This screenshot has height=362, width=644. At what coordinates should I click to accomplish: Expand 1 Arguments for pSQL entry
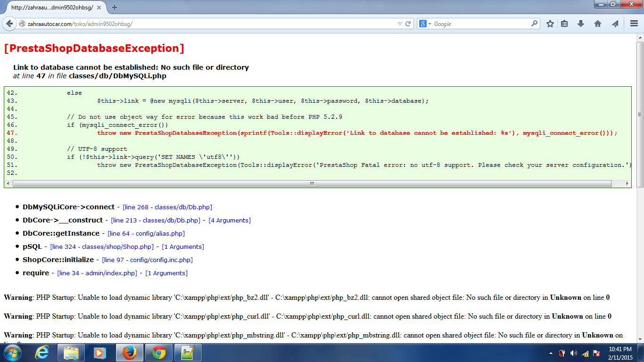183,247
